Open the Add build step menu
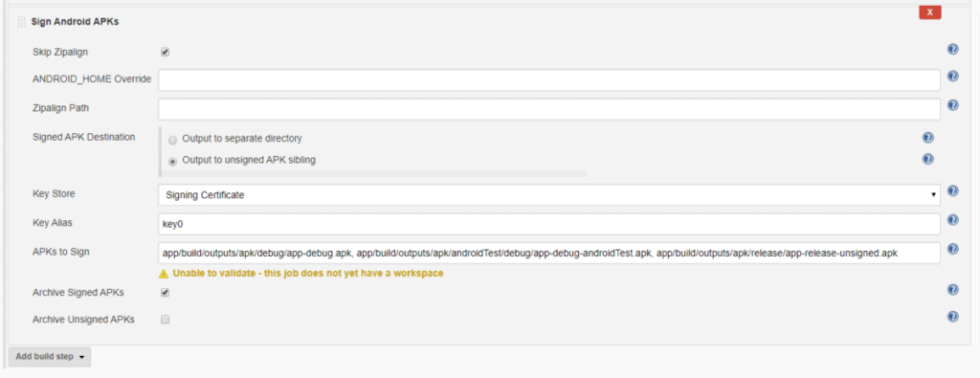980x378 pixels. point(50,357)
